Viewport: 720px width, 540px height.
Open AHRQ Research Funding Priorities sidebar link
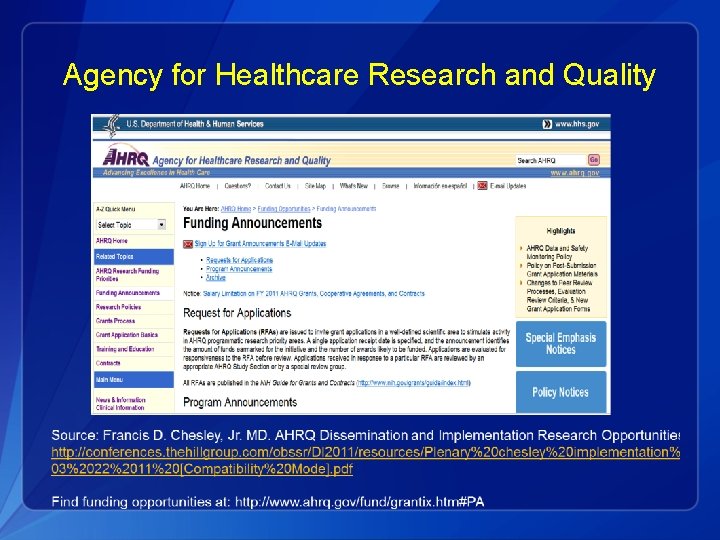pos(127,275)
